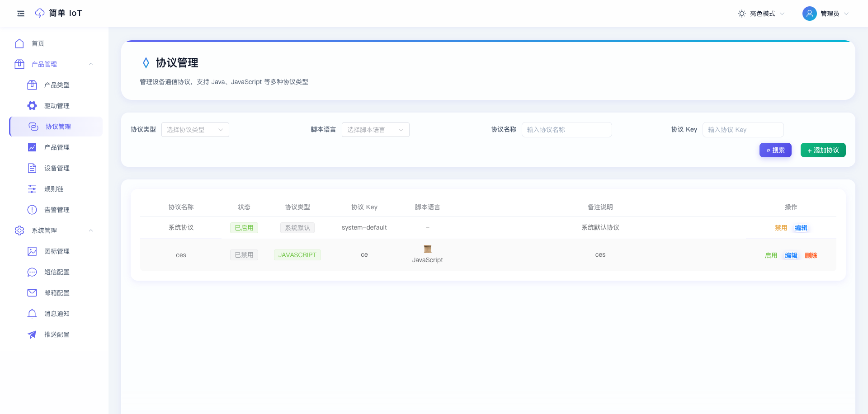Collapse the 系统管理 menu group chevron

coord(91,231)
